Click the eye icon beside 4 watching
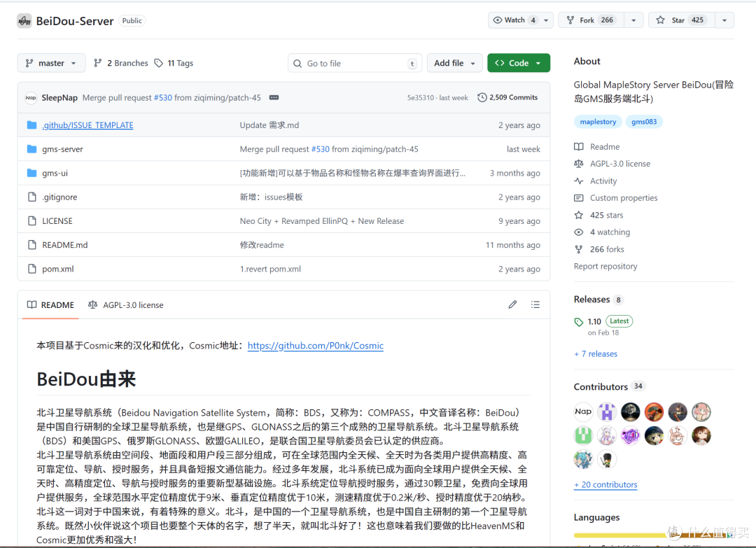 click(579, 232)
